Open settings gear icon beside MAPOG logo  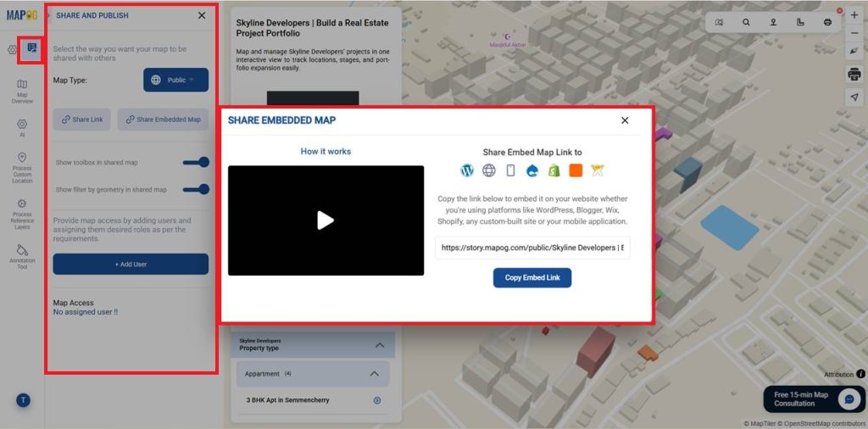coord(12,50)
